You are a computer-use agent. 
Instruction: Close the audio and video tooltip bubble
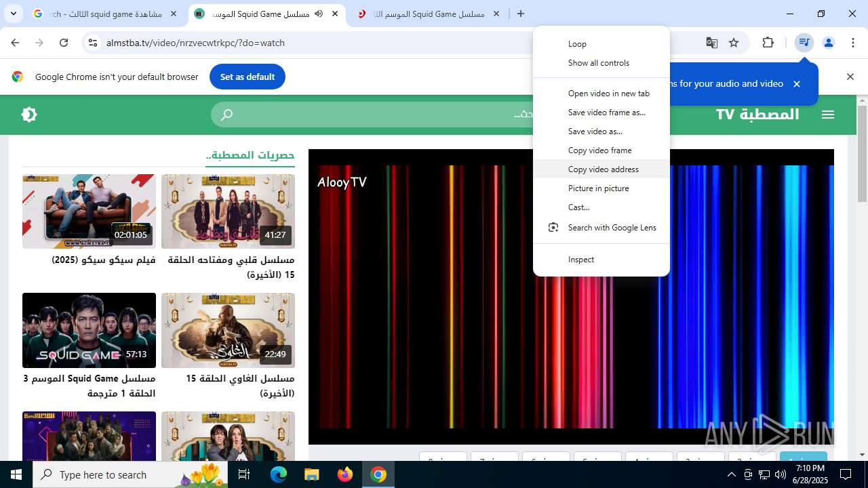coord(797,84)
